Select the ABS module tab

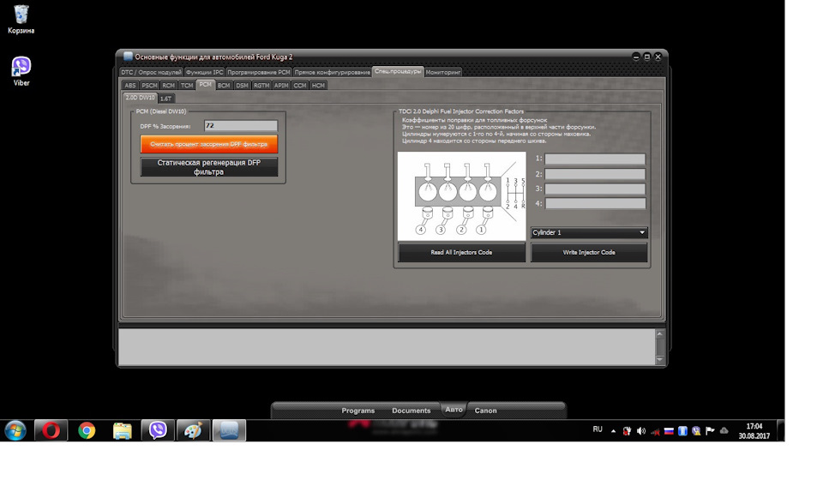pos(130,85)
